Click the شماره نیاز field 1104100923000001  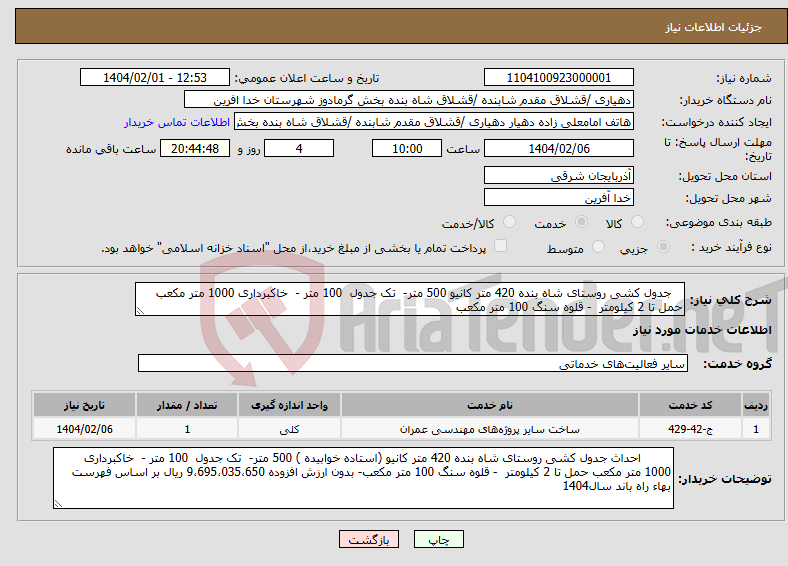[x=558, y=77]
